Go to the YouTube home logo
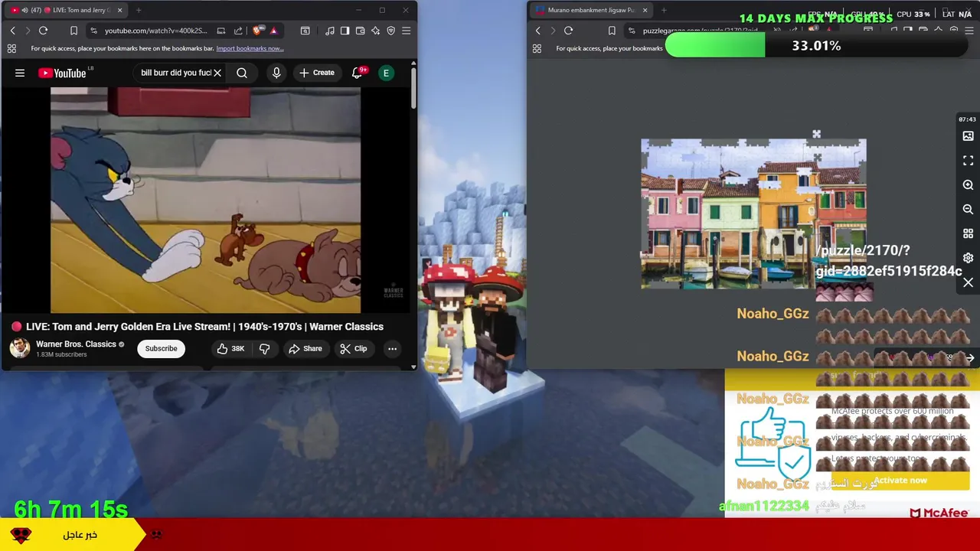Screen dimensions: 980x551 pyautogui.click(x=63, y=73)
